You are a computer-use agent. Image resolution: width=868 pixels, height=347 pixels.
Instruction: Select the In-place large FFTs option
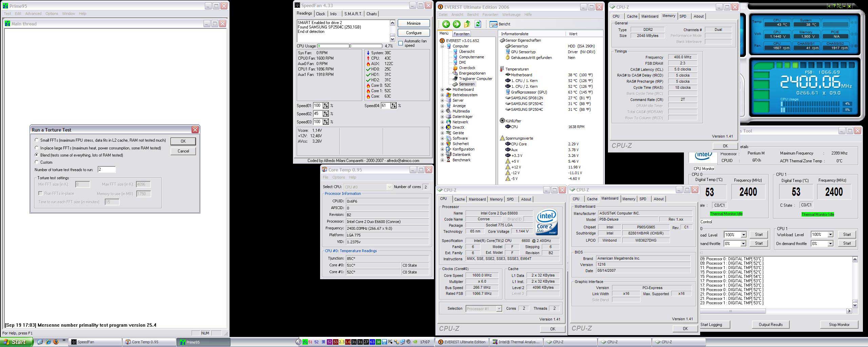coord(37,148)
